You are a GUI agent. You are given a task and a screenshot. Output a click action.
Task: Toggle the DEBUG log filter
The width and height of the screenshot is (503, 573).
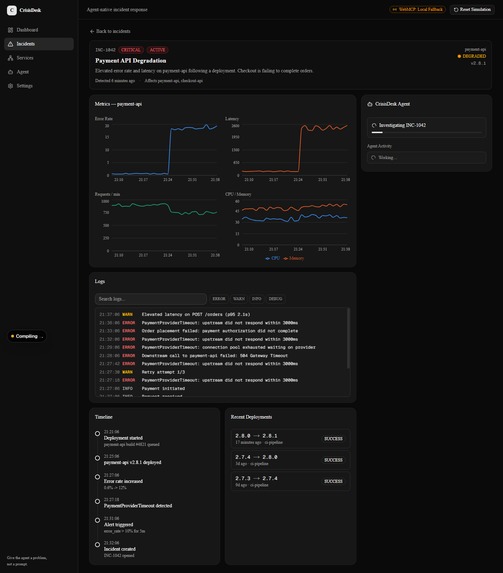[275, 299]
